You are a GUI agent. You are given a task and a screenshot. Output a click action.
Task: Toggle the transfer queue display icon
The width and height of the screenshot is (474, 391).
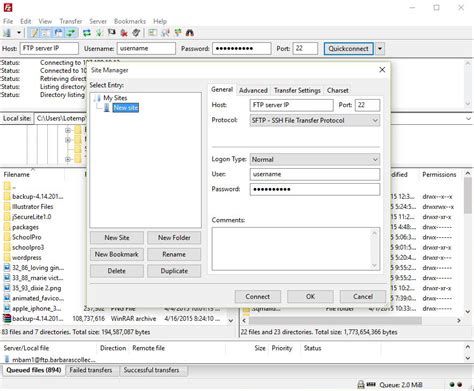pyautogui.click(x=71, y=33)
